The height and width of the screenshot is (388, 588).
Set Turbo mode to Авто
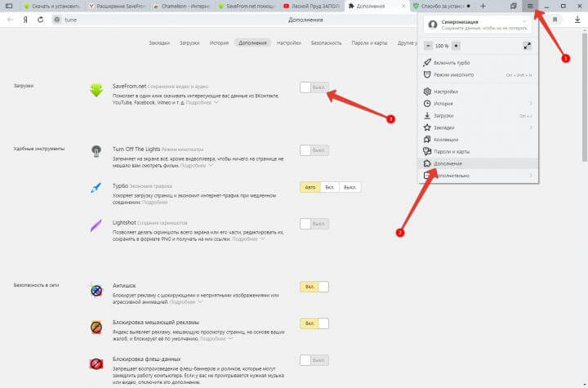310,187
